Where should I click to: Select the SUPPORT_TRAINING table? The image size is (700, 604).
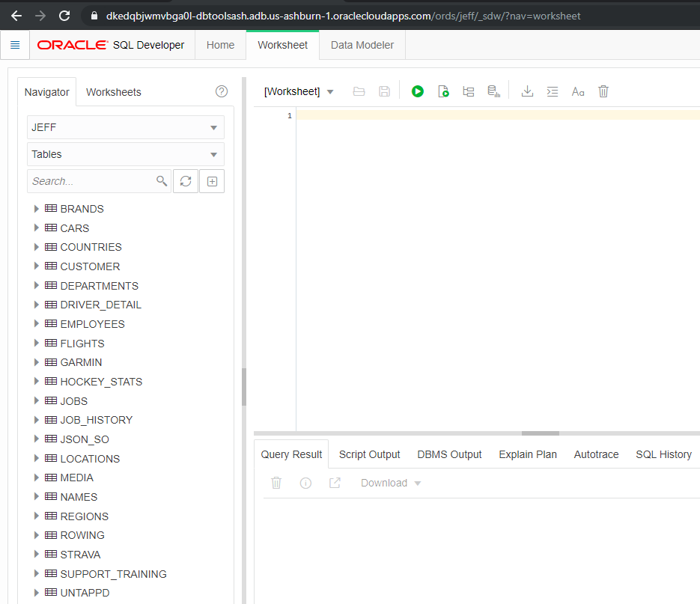pyautogui.click(x=113, y=574)
